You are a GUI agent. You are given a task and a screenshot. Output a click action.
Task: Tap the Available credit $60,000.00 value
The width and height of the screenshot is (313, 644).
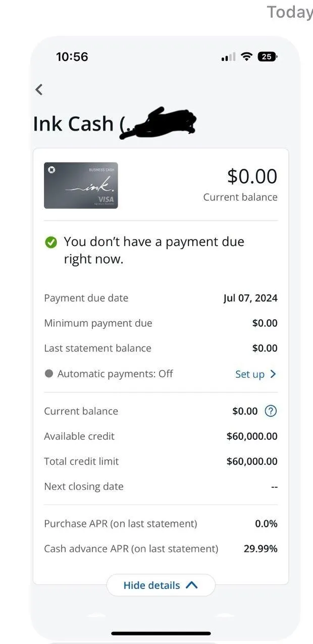pyautogui.click(x=252, y=436)
